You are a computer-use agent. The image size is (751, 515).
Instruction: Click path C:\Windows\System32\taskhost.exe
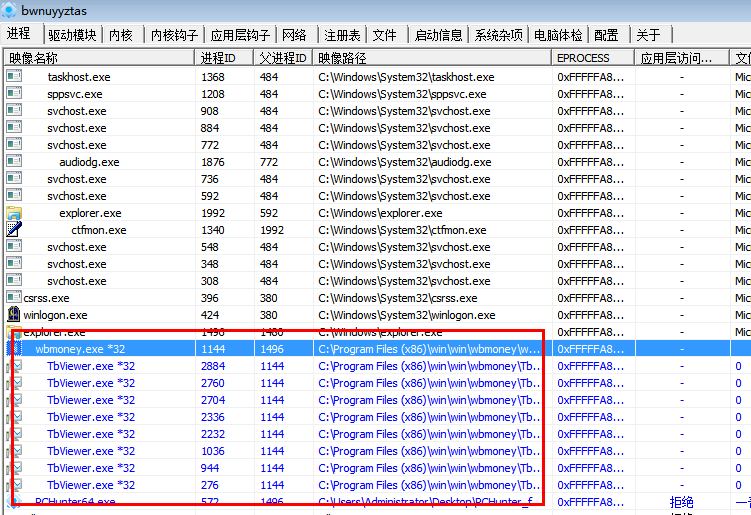[x=406, y=77]
